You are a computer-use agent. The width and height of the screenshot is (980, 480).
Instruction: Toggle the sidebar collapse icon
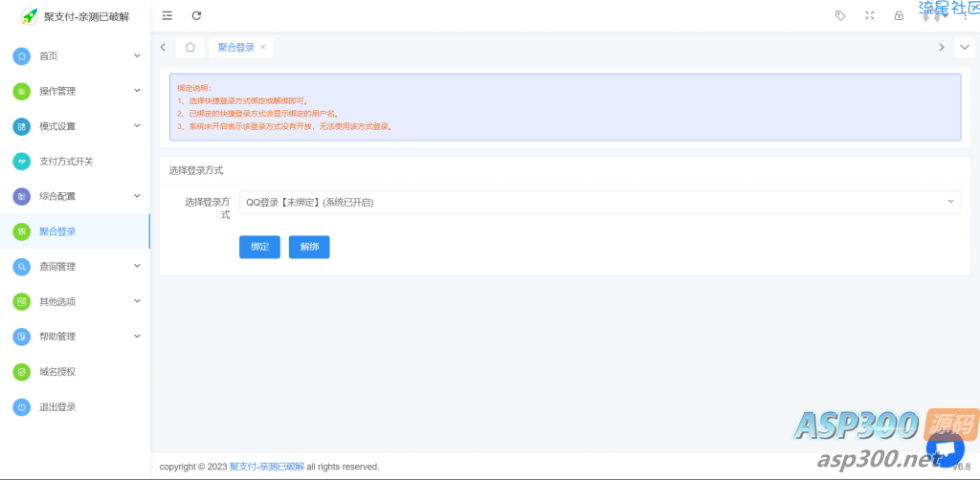pos(167,15)
